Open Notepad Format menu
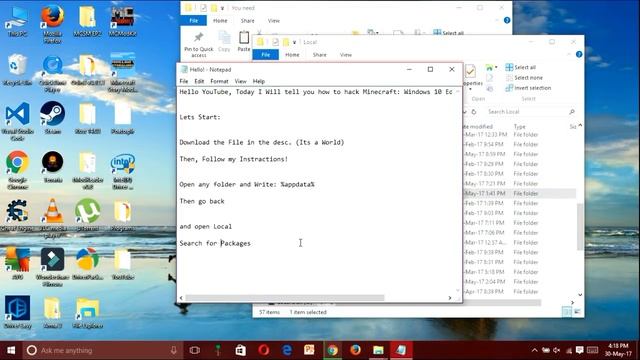Screen dimensions: 640x360 click(x=219, y=81)
